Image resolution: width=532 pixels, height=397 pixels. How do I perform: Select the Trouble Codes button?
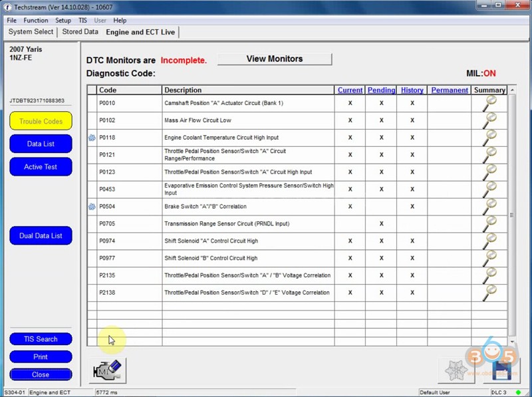pyautogui.click(x=41, y=121)
